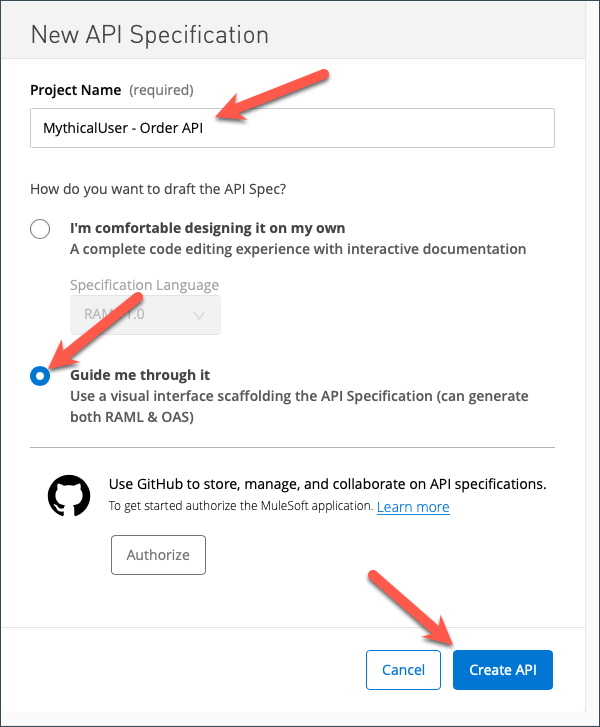This screenshot has width=600, height=727.
Task: Select the "I'm comfortable designing it on my own" radio button
Action: [x=40, y=229]
